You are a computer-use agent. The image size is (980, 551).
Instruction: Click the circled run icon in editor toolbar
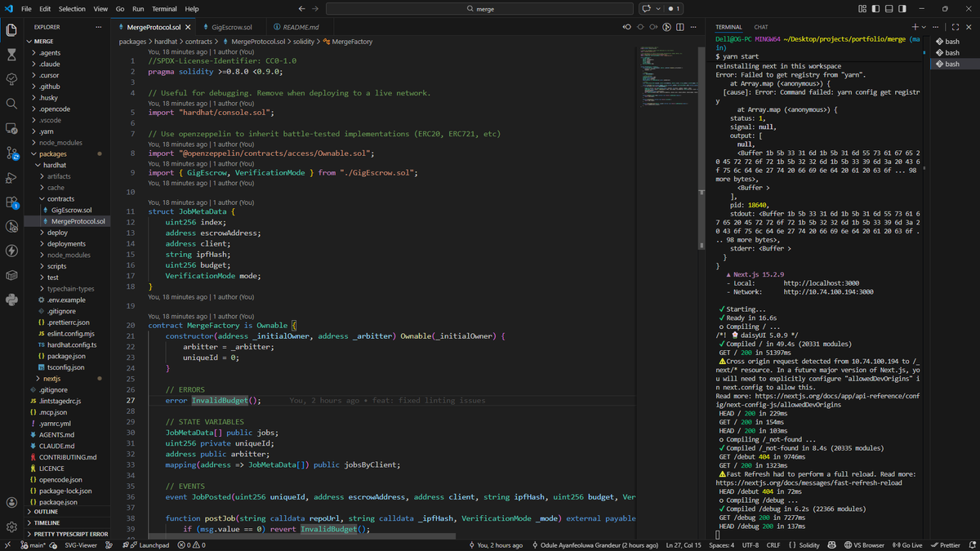point(667,27)
